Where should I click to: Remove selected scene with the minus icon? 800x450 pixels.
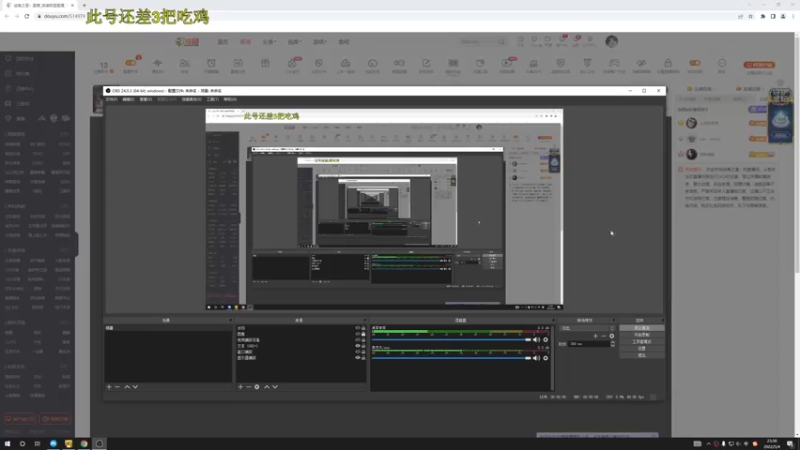[117, 387]
